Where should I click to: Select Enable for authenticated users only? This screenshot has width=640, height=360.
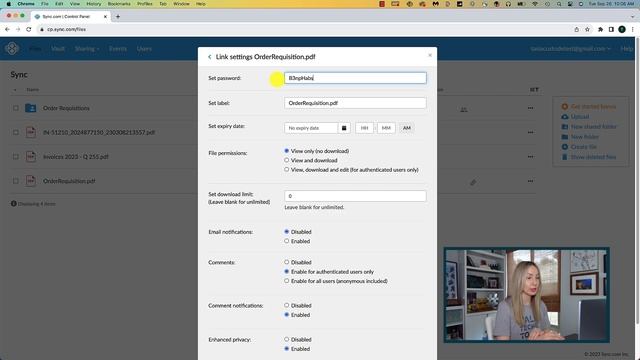point(287,271)
